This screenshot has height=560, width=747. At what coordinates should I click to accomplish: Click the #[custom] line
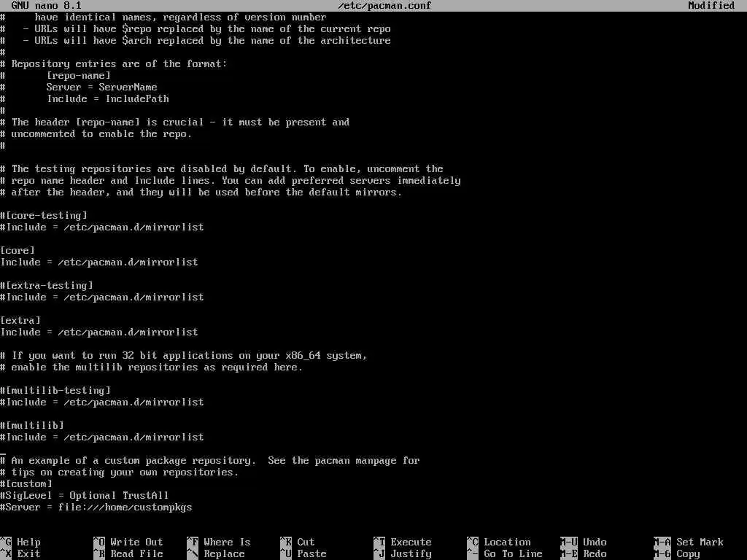point(26,484)
